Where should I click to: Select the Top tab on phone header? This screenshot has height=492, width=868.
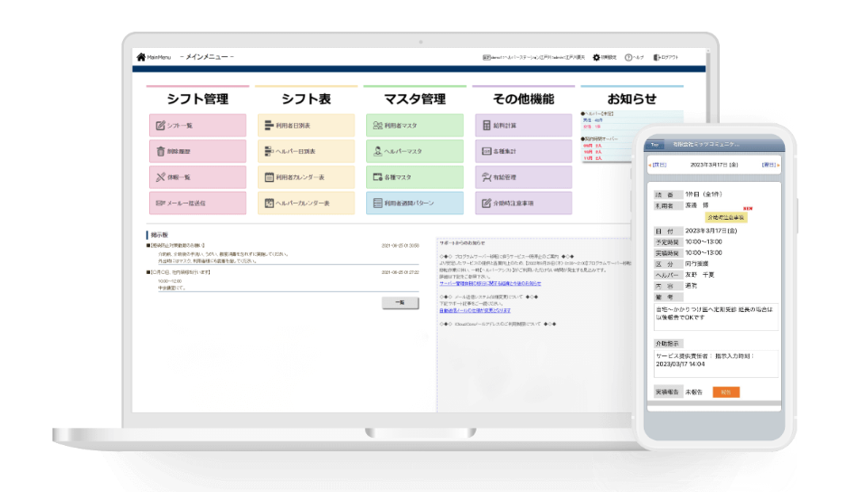(x=655, y=144)
